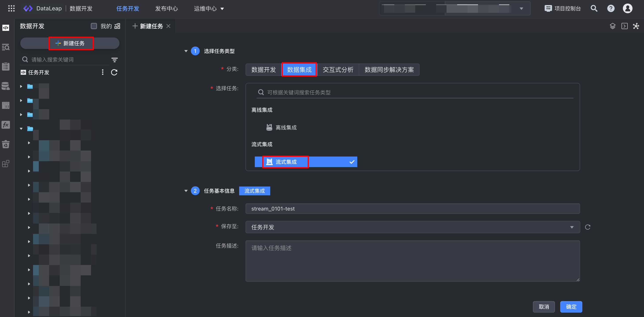Go to 发布中心 menu

pyautogui.click(x=166, y=9)
